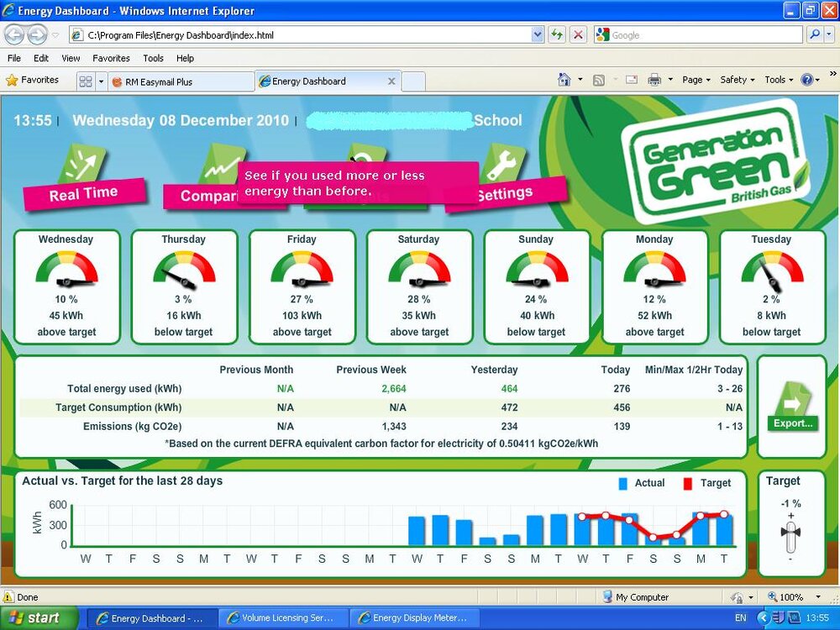Click the Print icon
840x630 pixels.
pos(654,80)
